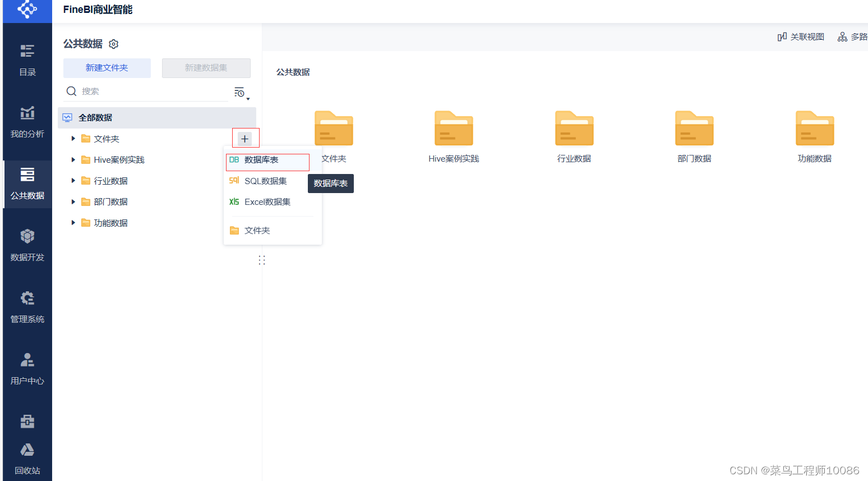Open 文件夹 folder icon in main pane
This screenshot has height=481, width=868.
point(334,129)
